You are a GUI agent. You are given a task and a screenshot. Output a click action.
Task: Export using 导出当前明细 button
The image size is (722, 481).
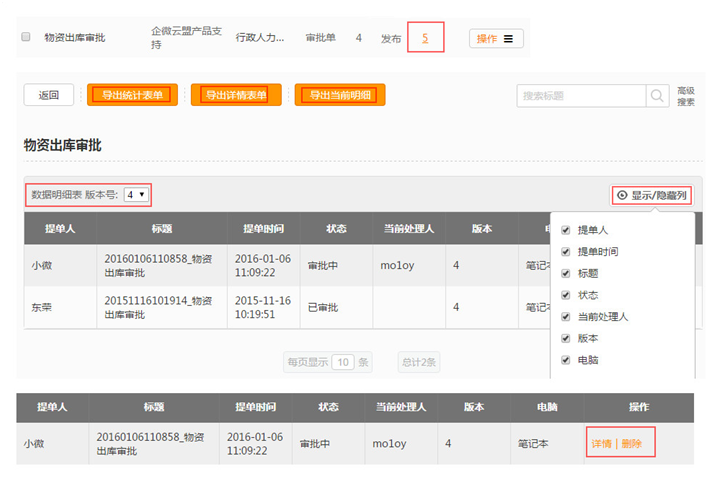point(340,96)
